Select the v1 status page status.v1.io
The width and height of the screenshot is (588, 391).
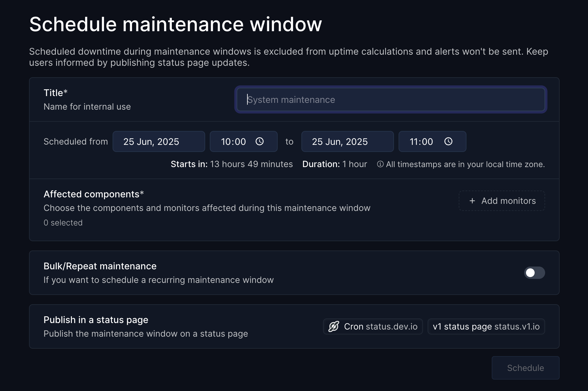[x=486, y=326]
